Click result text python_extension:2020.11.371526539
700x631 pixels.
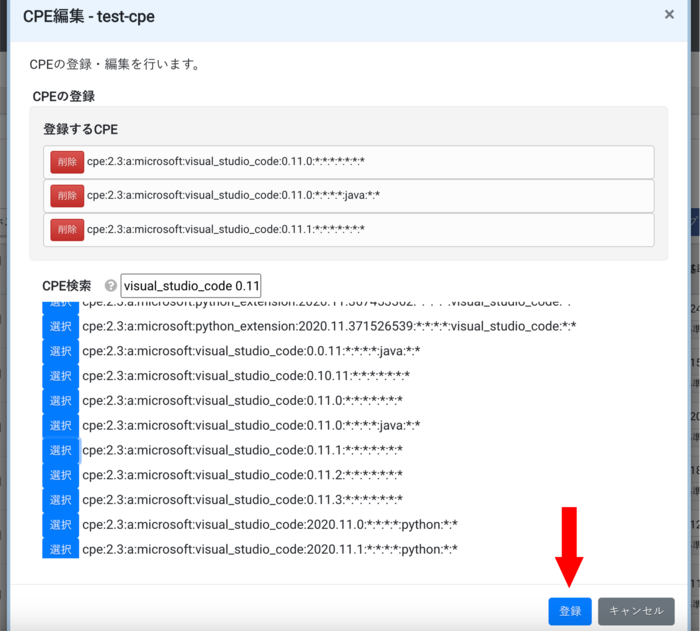329,326
